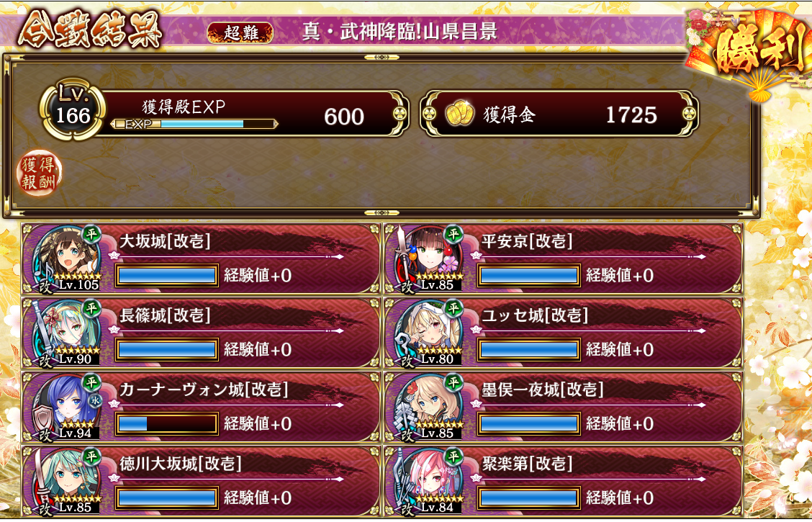
Task: Click the ユッセ城[改壱] character portrait
Action: 428,333
